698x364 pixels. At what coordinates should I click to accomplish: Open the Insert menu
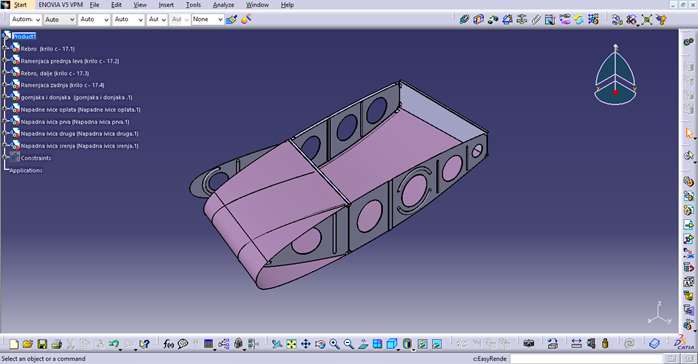point(166,5)
